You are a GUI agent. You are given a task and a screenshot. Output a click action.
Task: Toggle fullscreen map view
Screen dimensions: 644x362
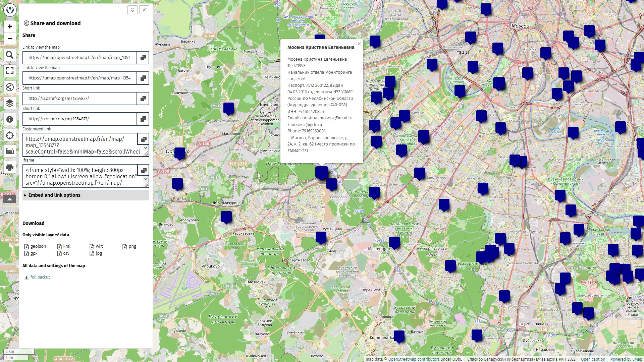[x=10, y=70]
